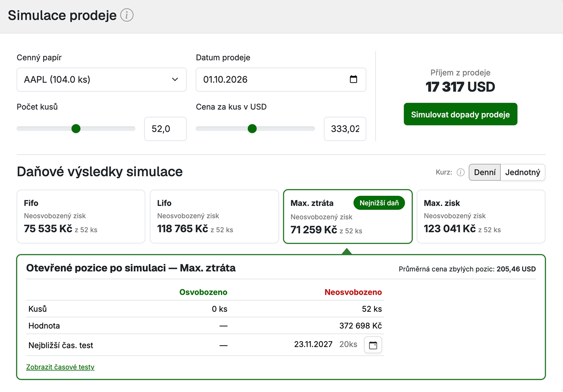
Task: Select the Max. ztráta result card
Action: [x=348, y=216]
